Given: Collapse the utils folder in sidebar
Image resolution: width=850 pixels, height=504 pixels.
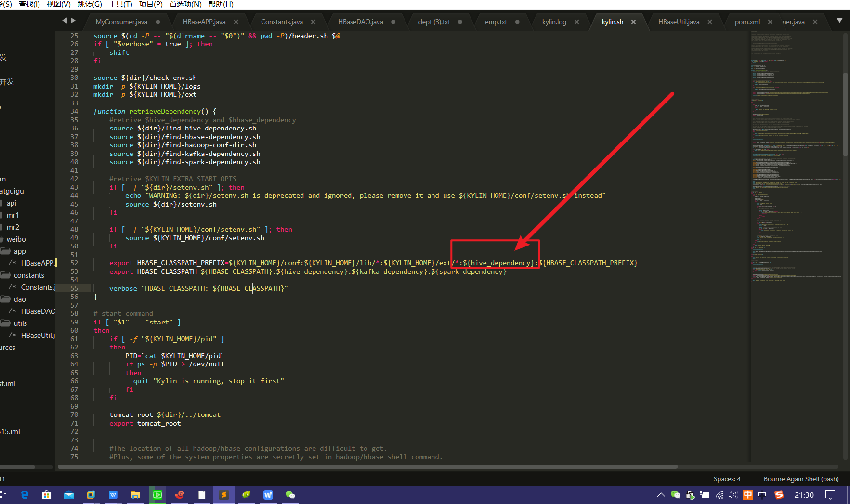Looking at the screenshot, I should pos(6,323).
